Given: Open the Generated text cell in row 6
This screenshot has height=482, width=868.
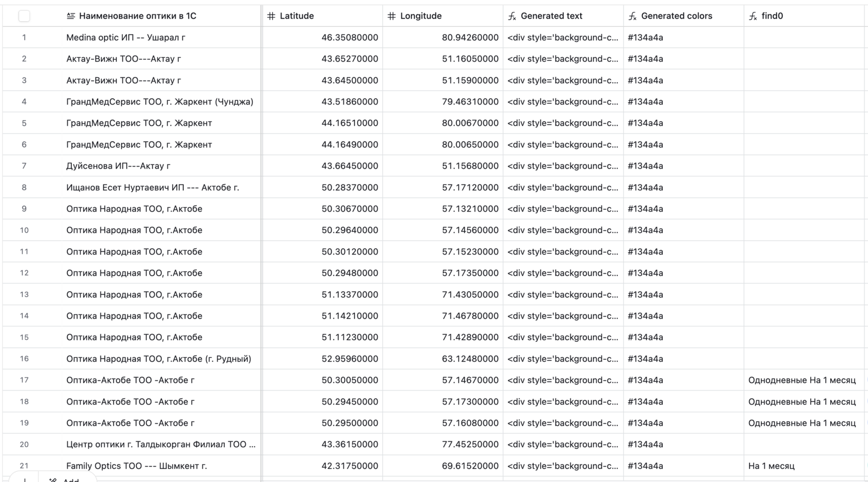Looking at the screenshot, I should (563, 145).
